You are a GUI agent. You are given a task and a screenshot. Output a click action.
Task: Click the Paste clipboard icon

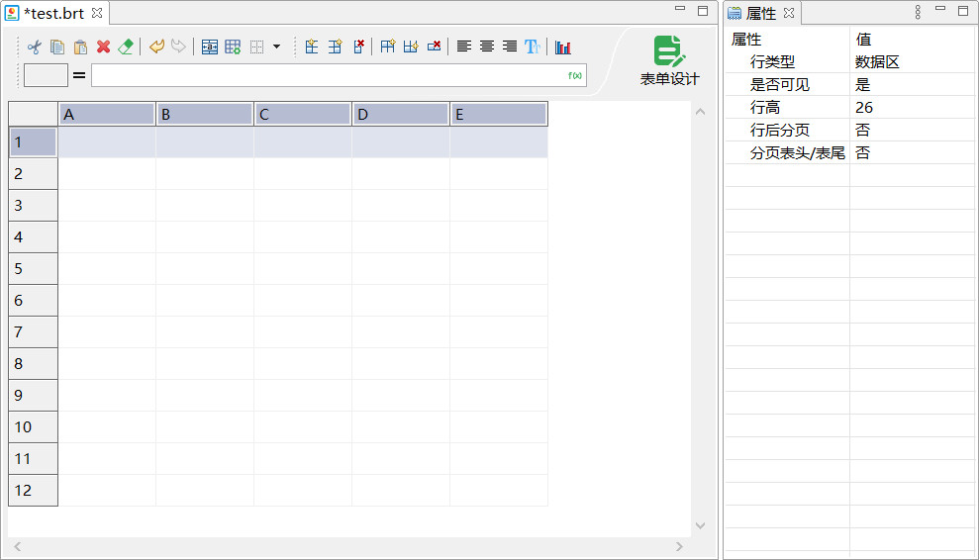tap(80, 47)
